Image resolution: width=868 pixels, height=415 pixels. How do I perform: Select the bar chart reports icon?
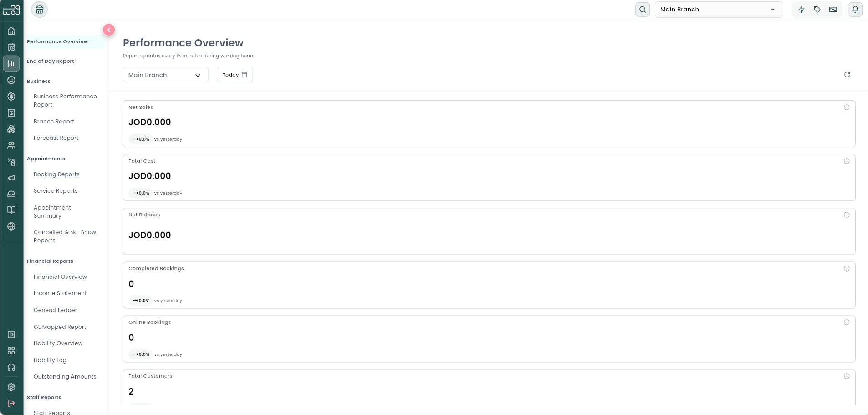coord(11,64)
